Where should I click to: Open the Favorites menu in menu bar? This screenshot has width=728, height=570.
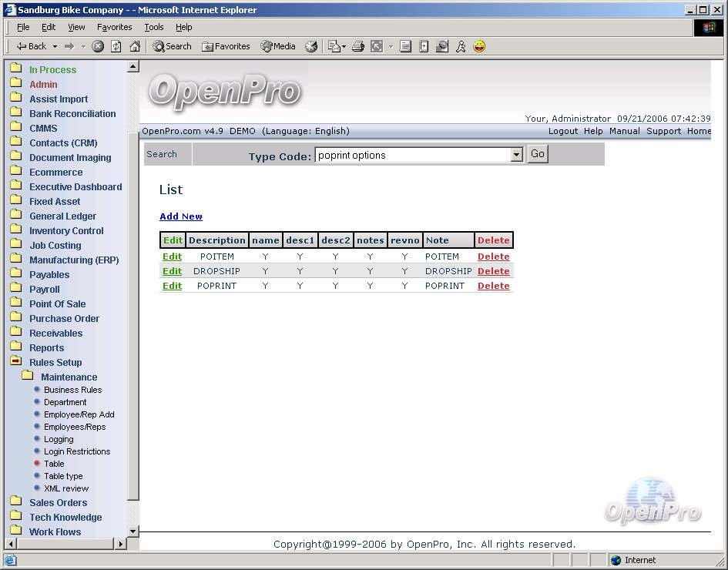pyautogui.click(x=114, y=27)
